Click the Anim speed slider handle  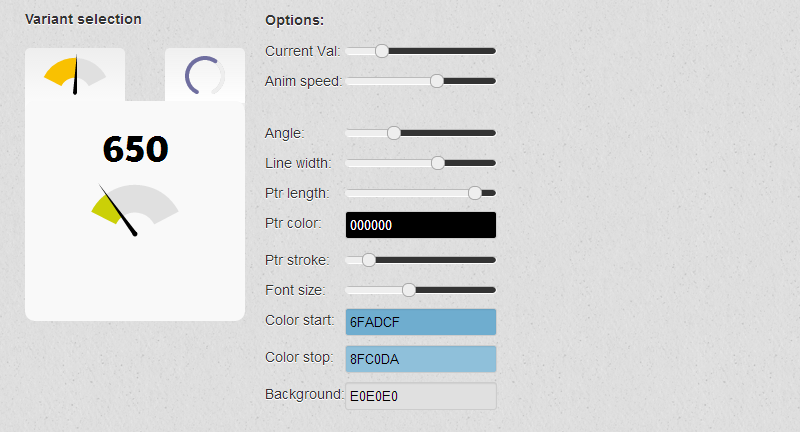click(437, 80)
